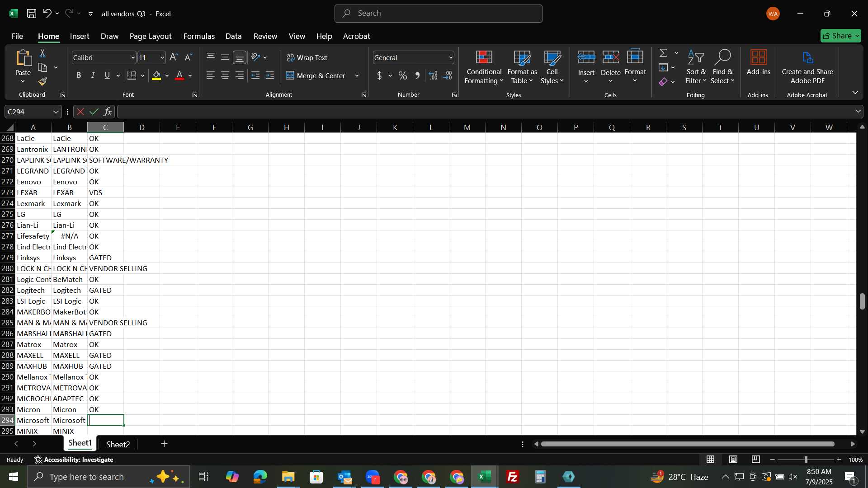Screen dimensions: 868x488
Task: Click Accessibility: Investigate status
Action: click(x=74, y=460)
